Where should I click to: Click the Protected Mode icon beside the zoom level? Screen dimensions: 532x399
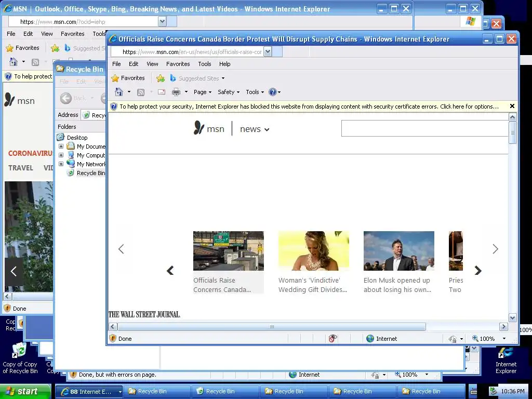click(453, 339)
